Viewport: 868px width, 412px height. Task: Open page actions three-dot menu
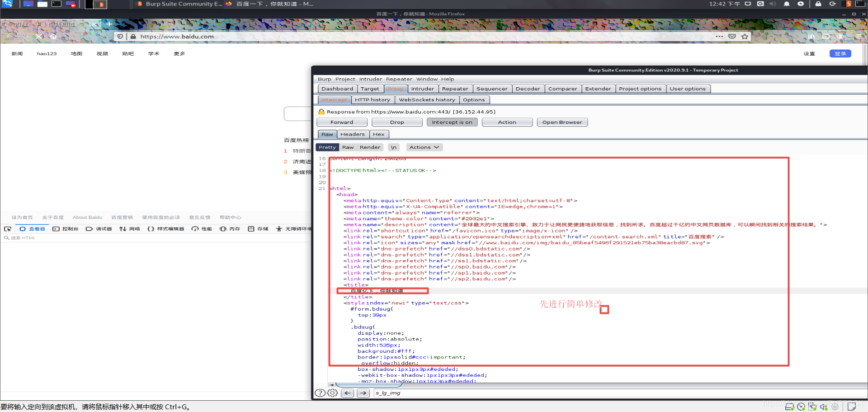click(x=719, y=37)
